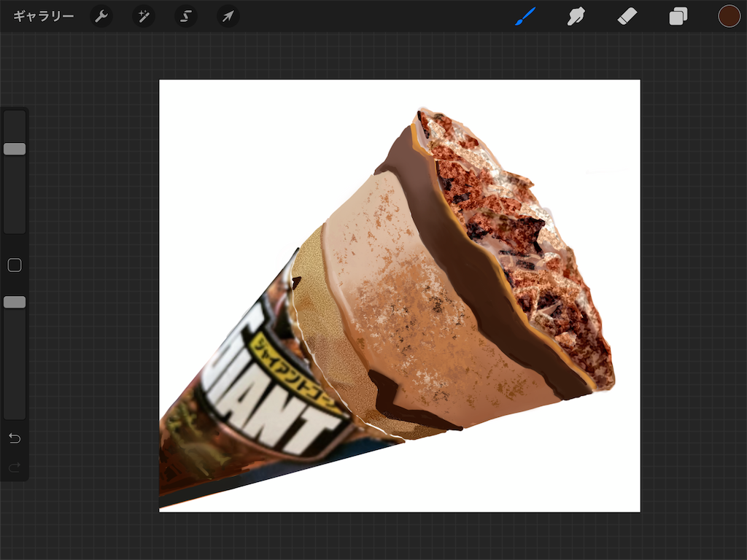Open the Selection tool (S icon)
The height and width of the screenshot is (560, 747).
(x=186, y=16)
